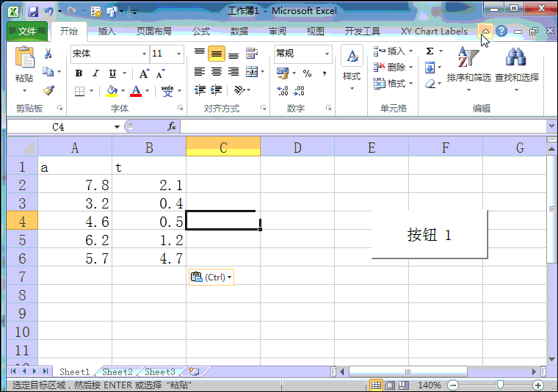Switch to Sheet2 tab

[x=117, y=372]
